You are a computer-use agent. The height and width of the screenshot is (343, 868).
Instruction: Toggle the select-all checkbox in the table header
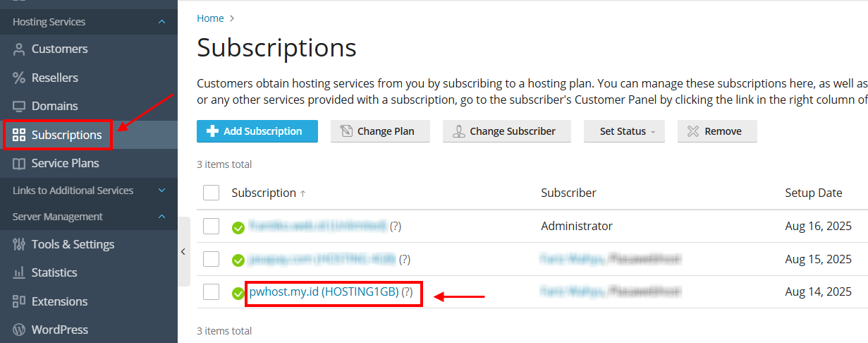[x=211, y=193]
